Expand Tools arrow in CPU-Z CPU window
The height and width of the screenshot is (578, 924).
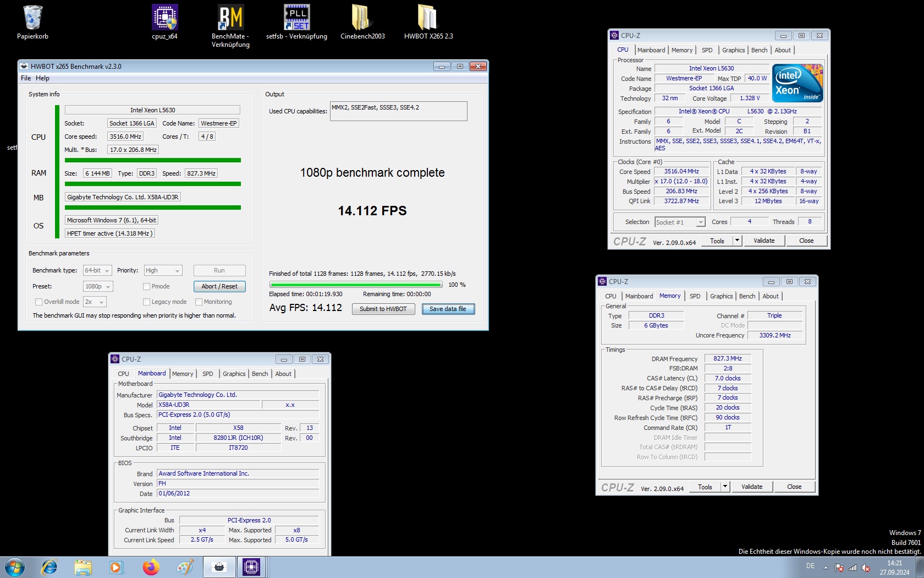coord(737,241)
